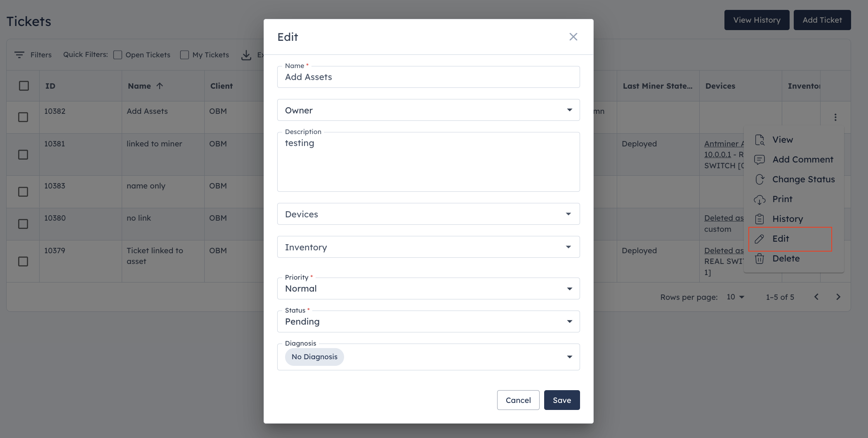Viewport: 868px width, 438px height.
Task: Click into the Description text area
Action: [428, 162]
